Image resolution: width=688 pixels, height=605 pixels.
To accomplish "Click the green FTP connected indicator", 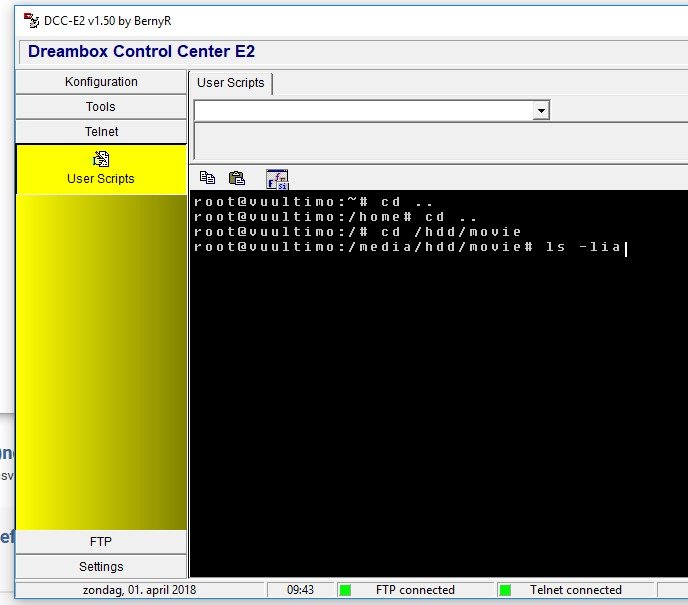I will [x=345, y=590].
